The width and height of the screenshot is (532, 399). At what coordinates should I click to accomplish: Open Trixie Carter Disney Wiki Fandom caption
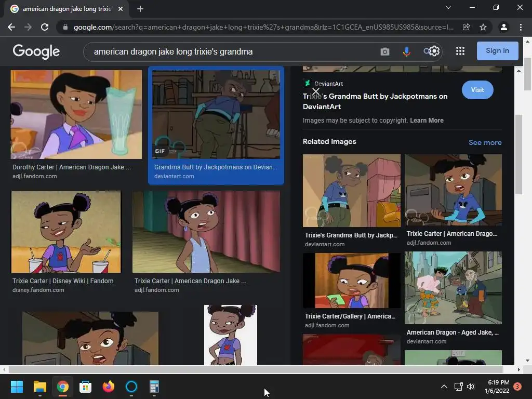(63, 281)
